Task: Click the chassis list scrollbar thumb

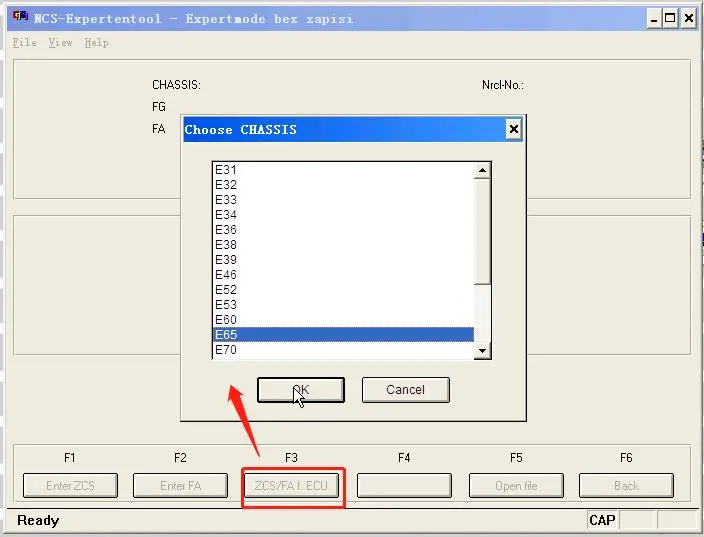Action: pyautogui.click(x=482, y=231)
